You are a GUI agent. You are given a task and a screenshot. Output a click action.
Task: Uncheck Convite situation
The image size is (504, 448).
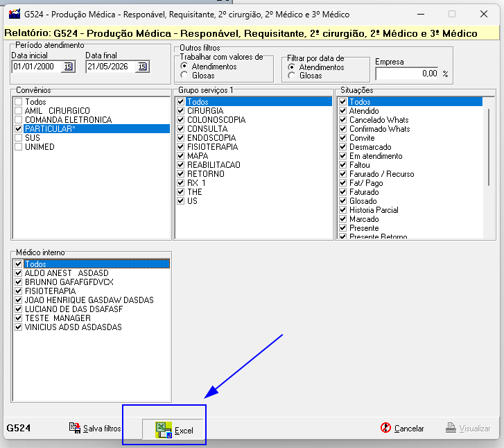[x=343, y=137]
